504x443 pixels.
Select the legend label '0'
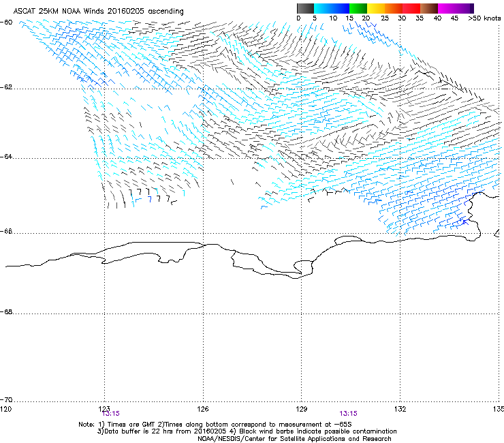point(298,18)
